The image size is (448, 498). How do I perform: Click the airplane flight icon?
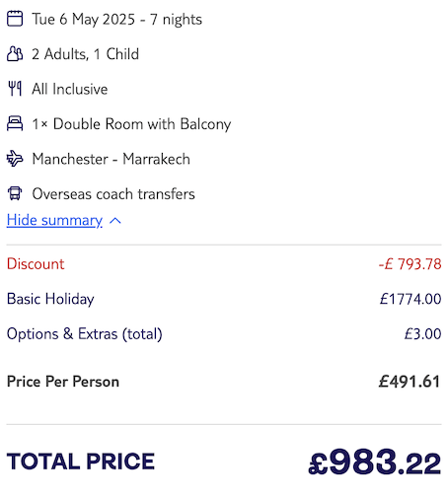[15, 159]
